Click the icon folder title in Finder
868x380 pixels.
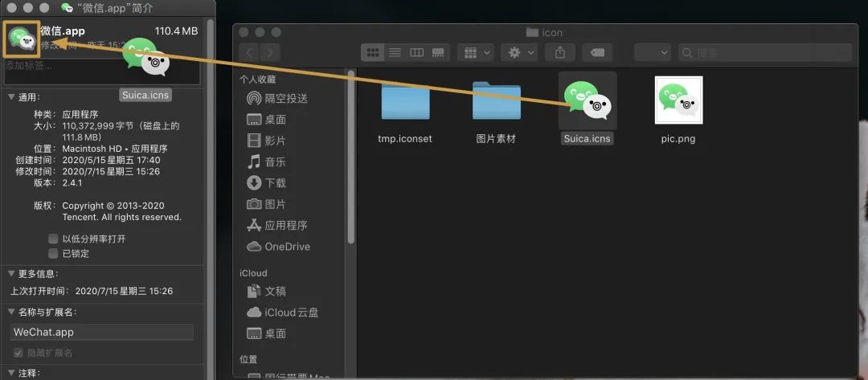tap(545, 33)
